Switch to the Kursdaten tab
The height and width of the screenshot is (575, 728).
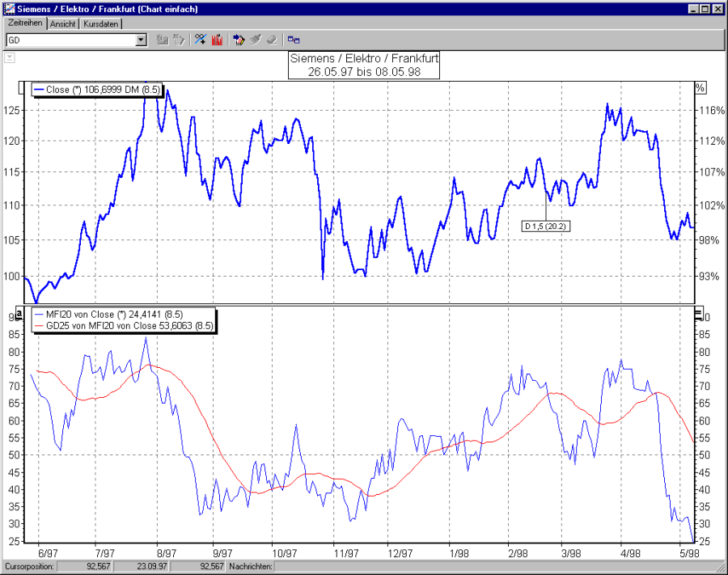pyautogui.click(x=100, y=24)
